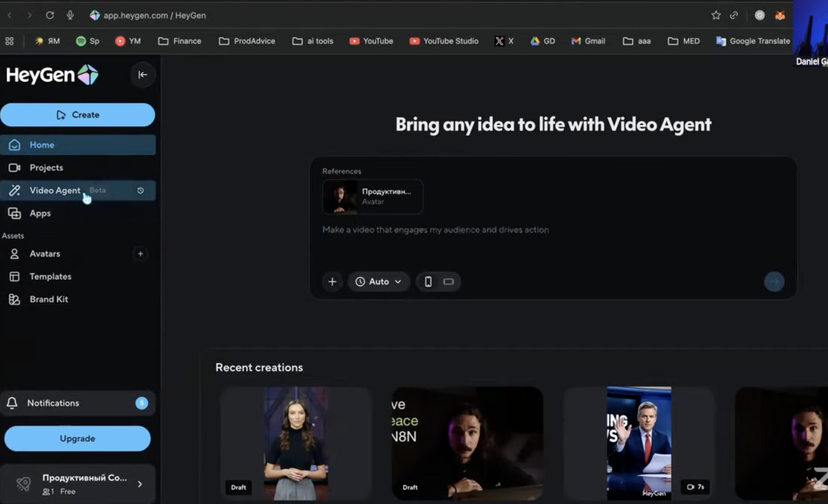Screen dimensions: 828x504
Task: Open Brand Kit section
Action: pyautogui.click(x=49, y=299)
